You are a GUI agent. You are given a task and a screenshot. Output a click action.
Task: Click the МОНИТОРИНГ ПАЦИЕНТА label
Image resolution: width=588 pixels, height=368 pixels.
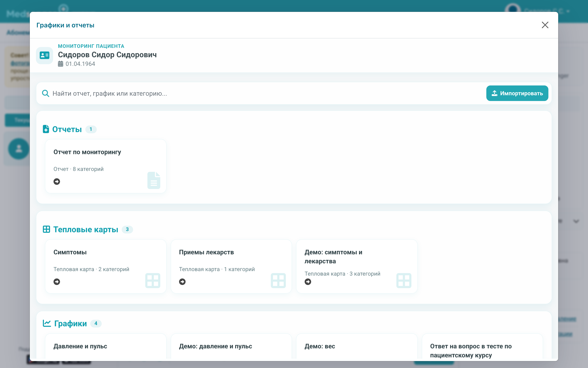(x=91, y=46)
